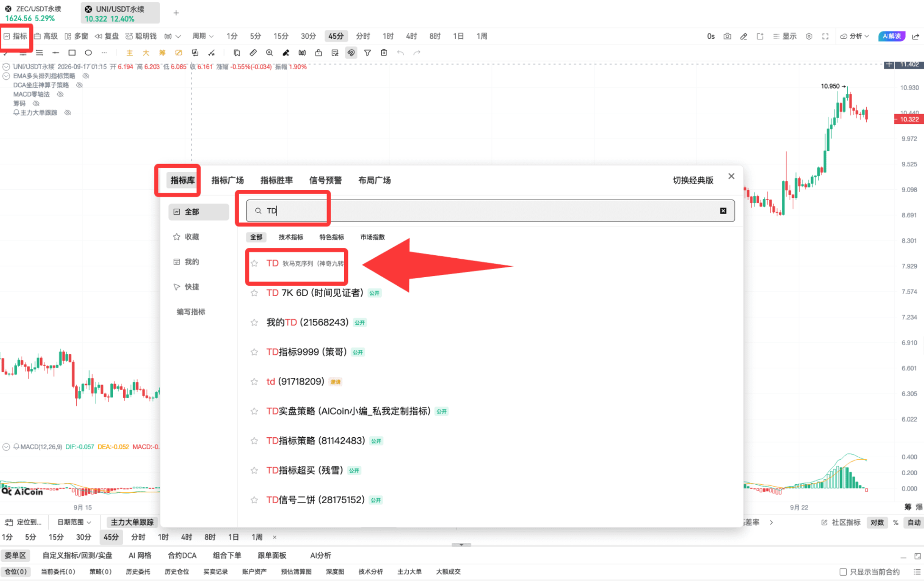Click the share arrow icon at top right
The width and height of the screenshot is (924, 582).
pyautogui.click(x=915, y=36)
